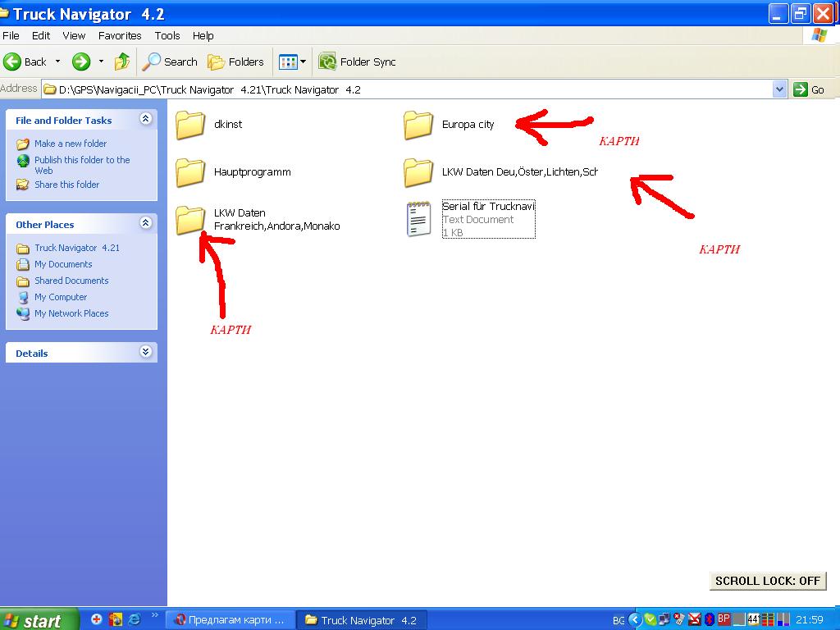The image size is (840, 630).
Task: Click the Start button
Action: pos(39,620)
